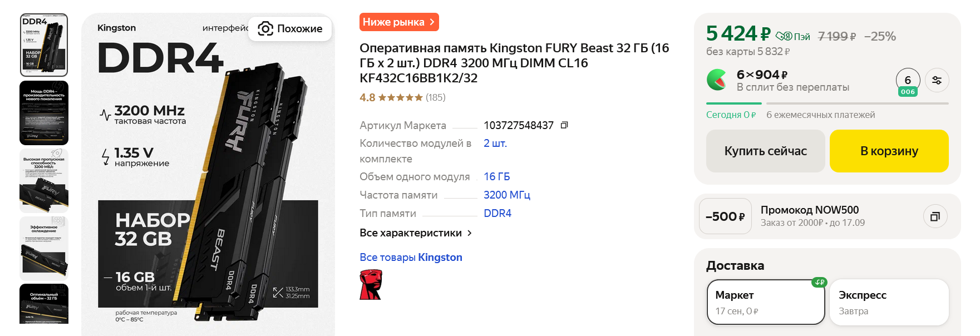Add item with В корзину button
980x336 pixels.
click(889, 151)
